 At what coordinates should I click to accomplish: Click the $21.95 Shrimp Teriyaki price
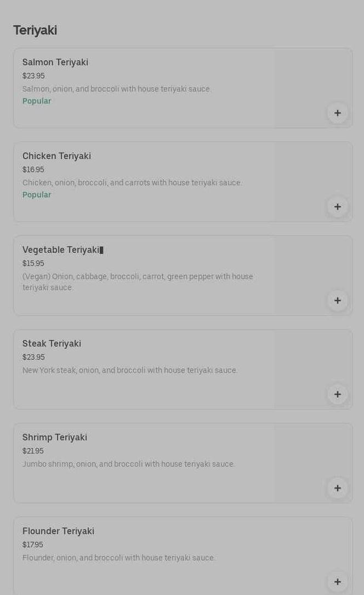pos(33,451)
